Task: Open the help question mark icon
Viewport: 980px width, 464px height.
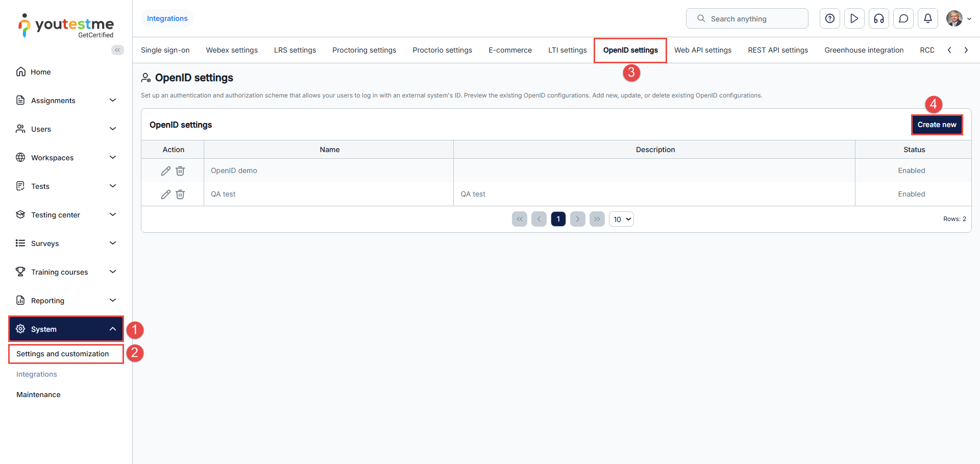Action: point(830,19)
